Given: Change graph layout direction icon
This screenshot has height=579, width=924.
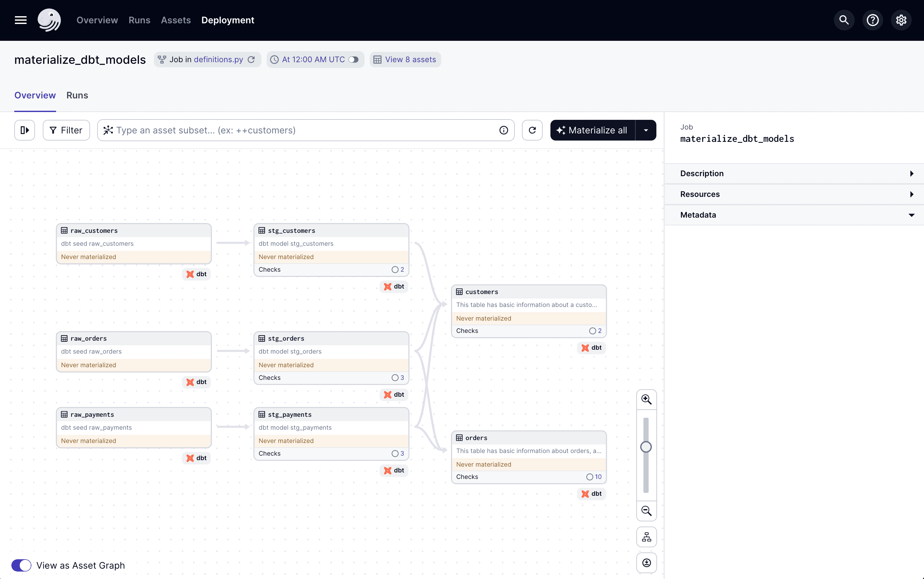Looking at the screenshot, I should pyautogui.click(x=647, y=537).
